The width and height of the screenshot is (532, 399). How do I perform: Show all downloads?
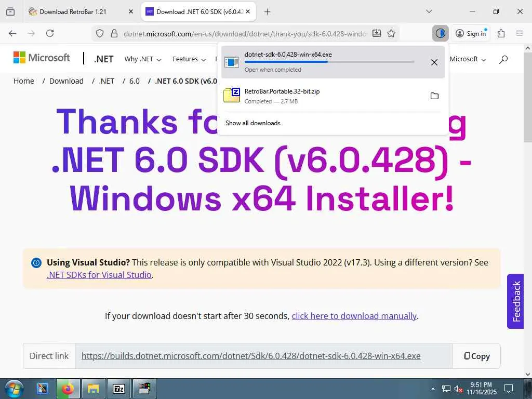[253, 123]
